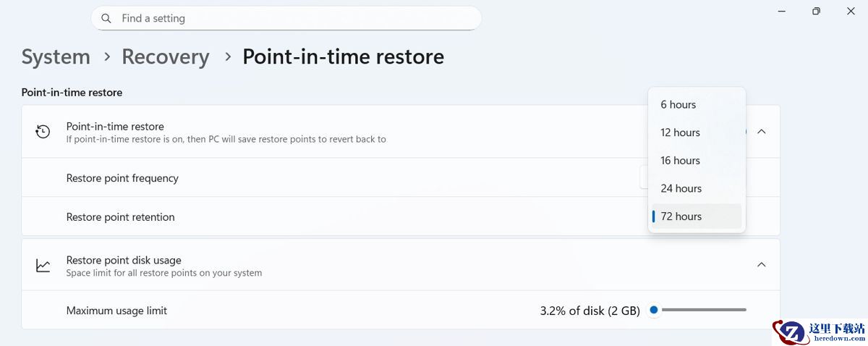This screenshot has width=868, height=346.
Task: Click the Point-in-time restore breadcrumb title
Action: (343, 56)
